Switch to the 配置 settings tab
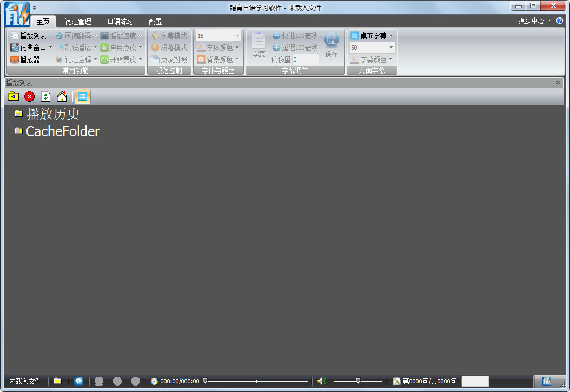The width and height of the screenshot is (570, 392). point(155,22)
